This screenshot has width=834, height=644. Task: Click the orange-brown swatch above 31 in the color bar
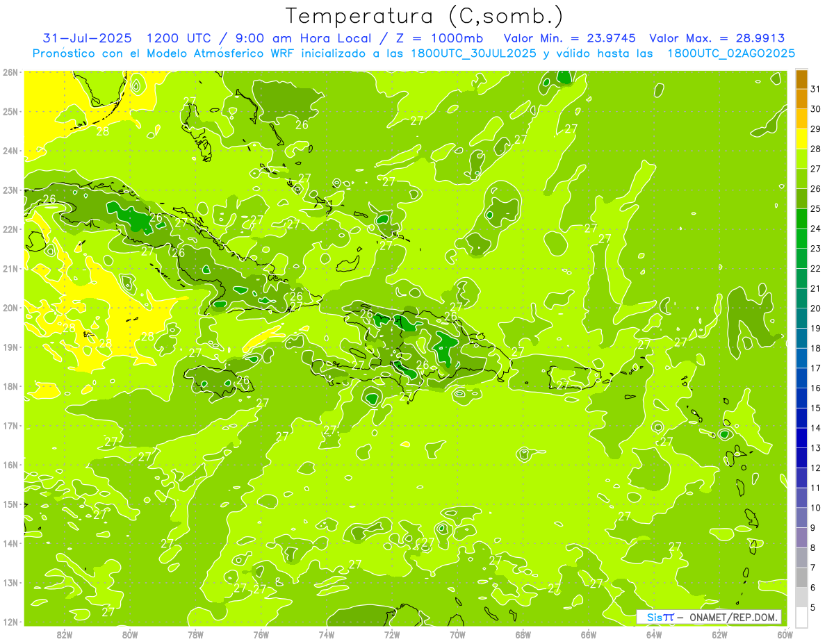(801, 79)
